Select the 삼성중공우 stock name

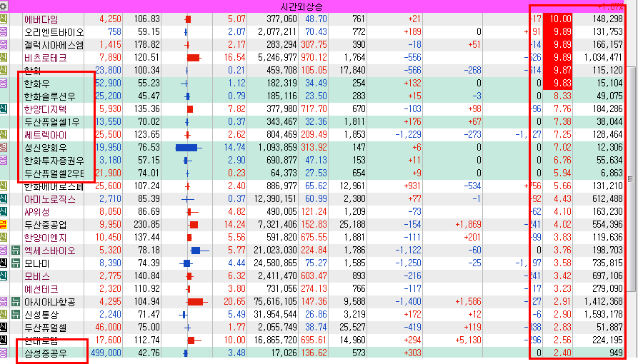tap(45, 353)
